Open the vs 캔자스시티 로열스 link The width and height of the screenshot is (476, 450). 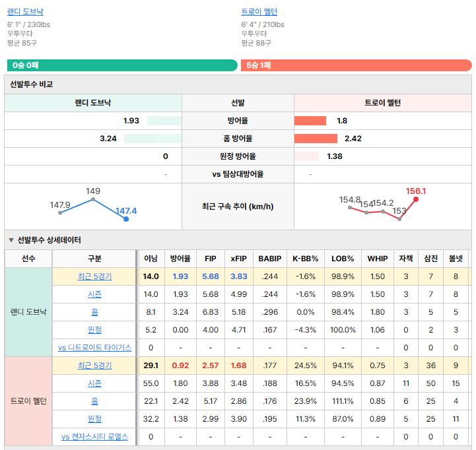point(94,437)
